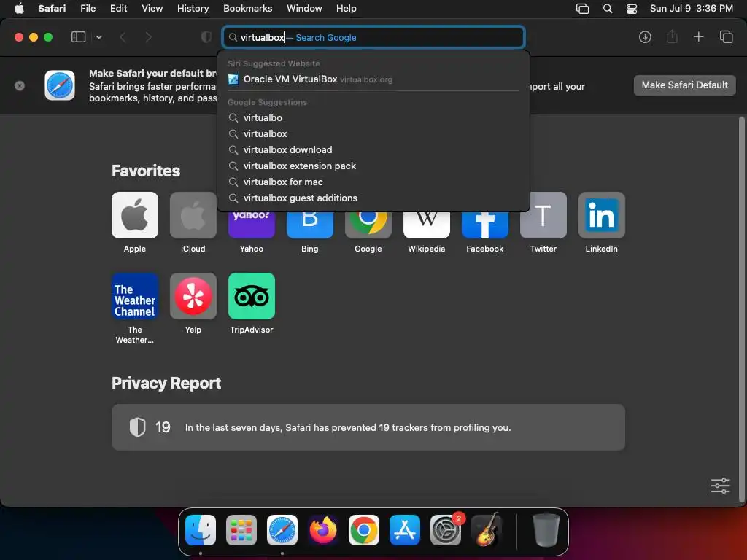Show the Downloads toolbar button
Viewport: 747px width, 560px height.
click(x=645, y=36)
